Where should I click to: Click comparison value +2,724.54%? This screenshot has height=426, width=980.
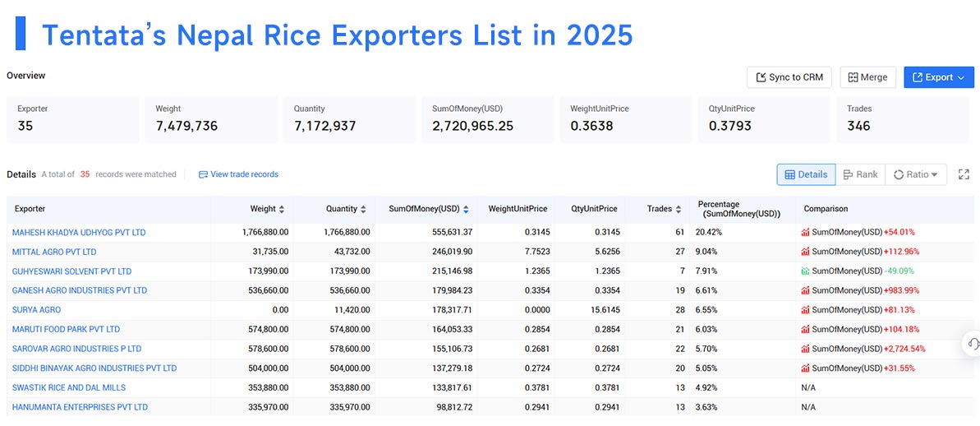pyautogui.click(x=904, y=349)
